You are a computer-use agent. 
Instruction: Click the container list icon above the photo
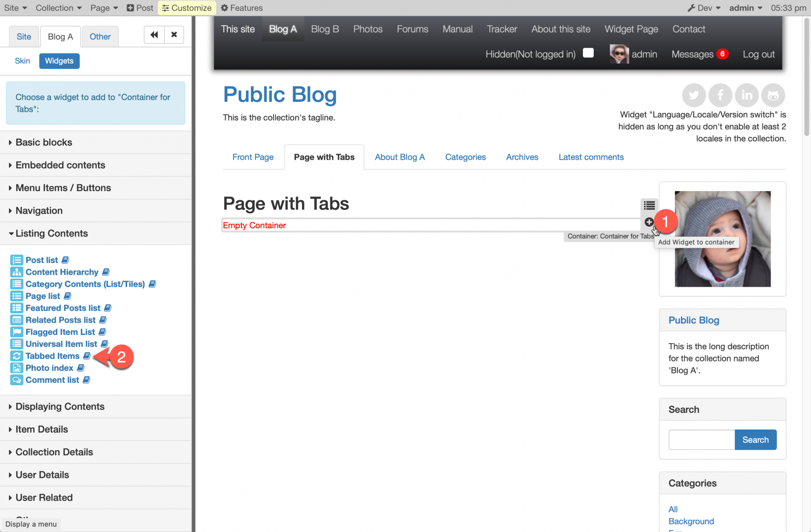tap(649, 205)
